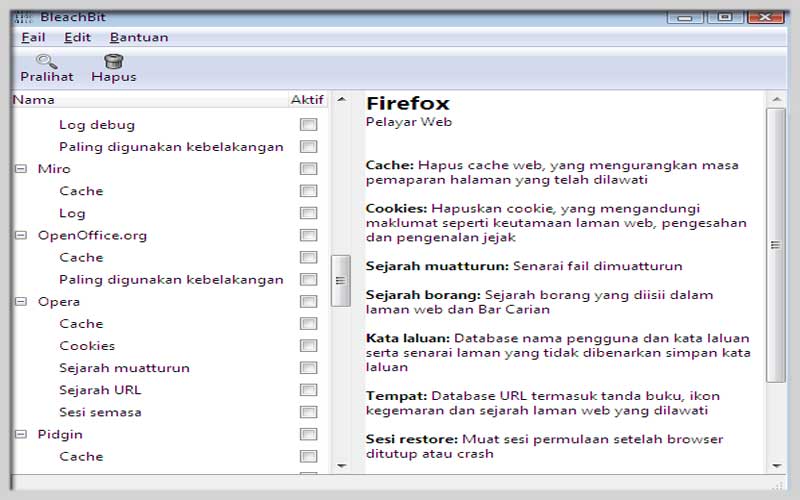Click the bold Cookies: label in description

pyautogui.click(x=396, y=209)
